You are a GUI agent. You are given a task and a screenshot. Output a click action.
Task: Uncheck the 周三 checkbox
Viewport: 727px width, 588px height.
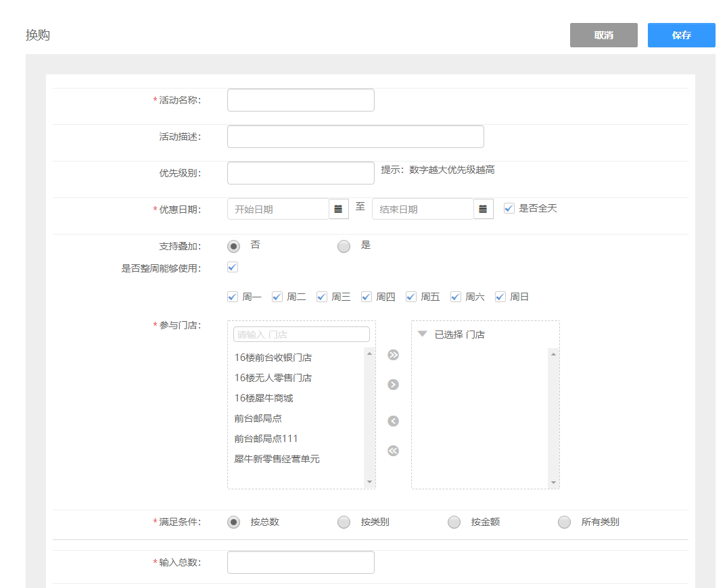[322, 297]
